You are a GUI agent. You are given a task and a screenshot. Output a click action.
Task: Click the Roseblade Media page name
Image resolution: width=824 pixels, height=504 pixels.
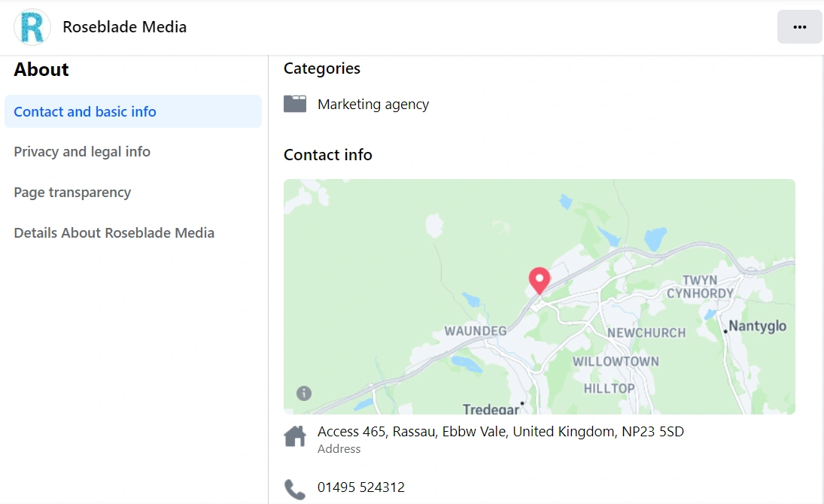tap(124, 27)
